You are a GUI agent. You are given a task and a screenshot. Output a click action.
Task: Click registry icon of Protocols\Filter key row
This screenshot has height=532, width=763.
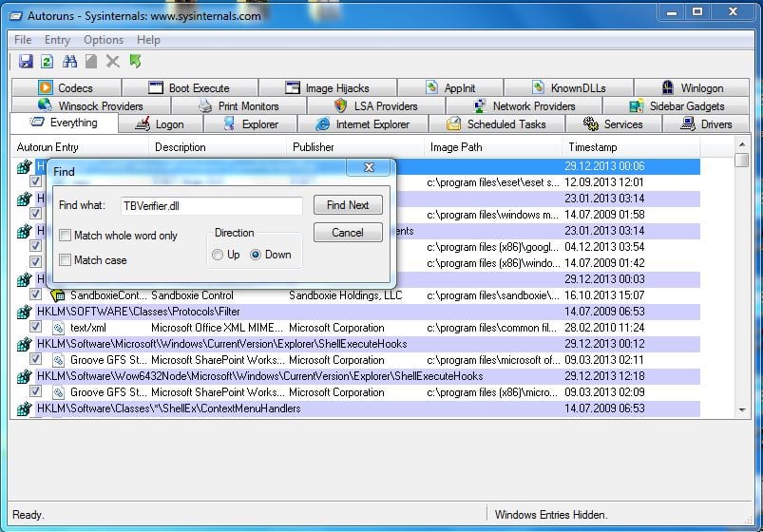point(24,312)
